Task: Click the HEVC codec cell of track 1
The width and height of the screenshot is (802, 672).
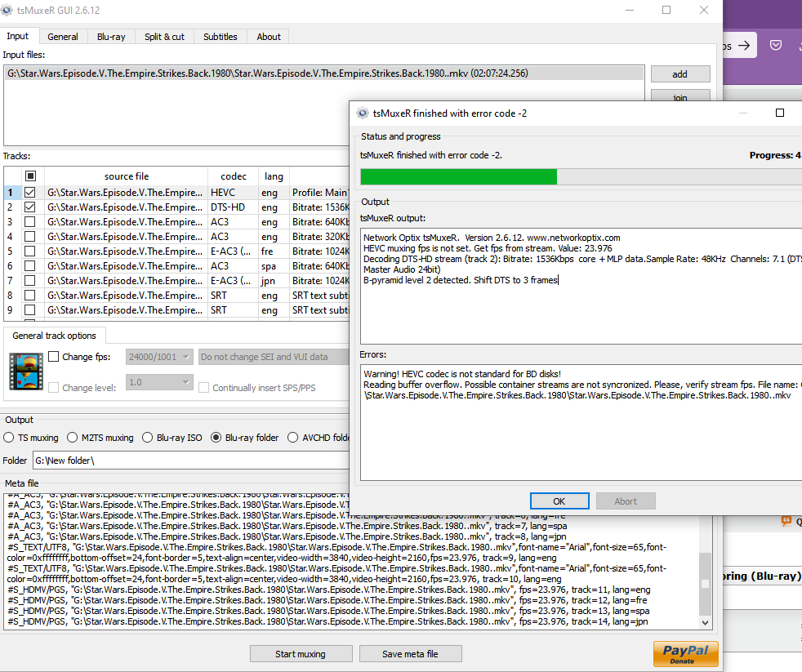Action: (x=234, y=193)
